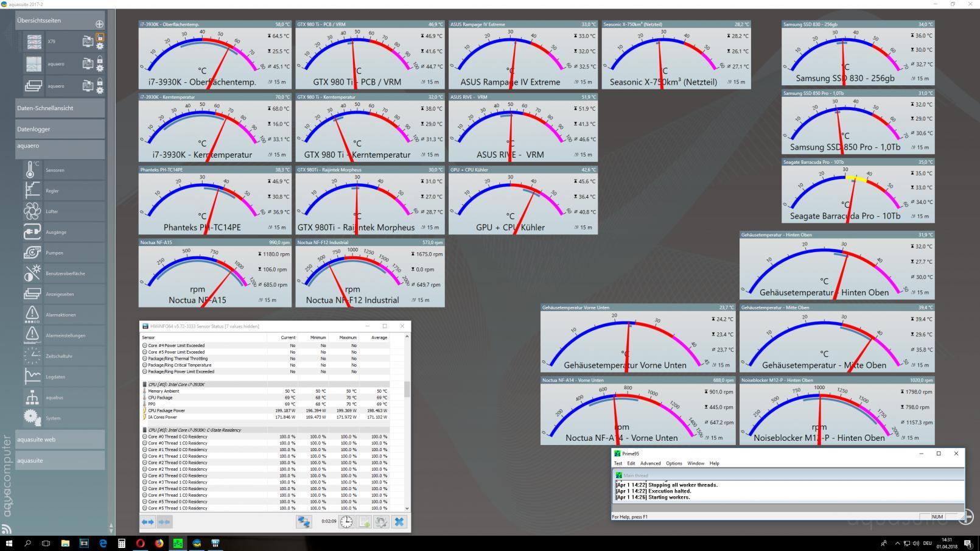Open aquabus network icon
980x551 pixels.
point(32,398)
